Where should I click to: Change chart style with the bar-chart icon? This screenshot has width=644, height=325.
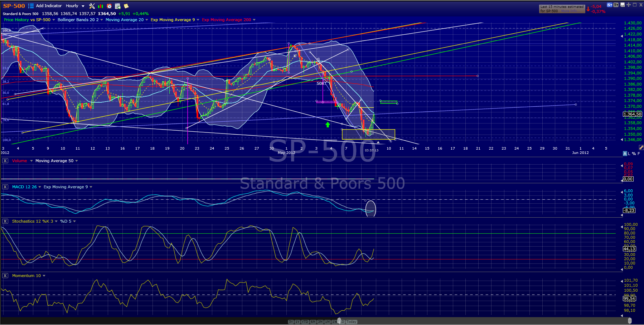(101, 6)
